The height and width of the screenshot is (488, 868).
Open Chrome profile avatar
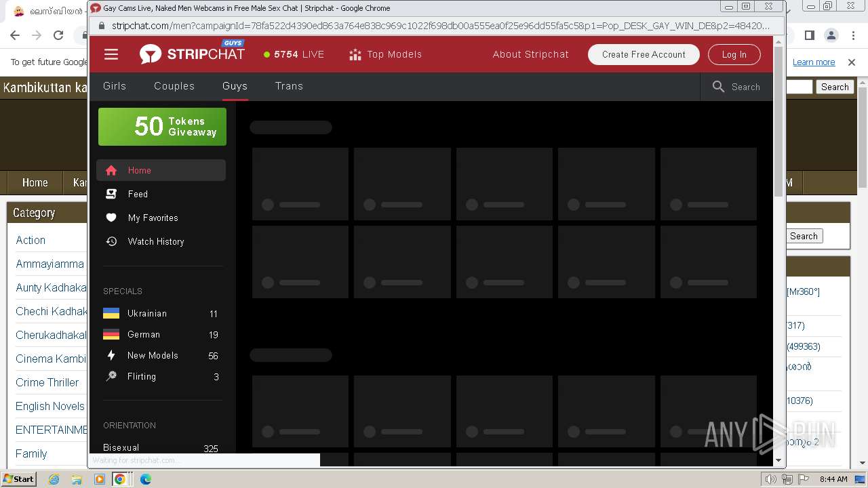pos(831,35)
